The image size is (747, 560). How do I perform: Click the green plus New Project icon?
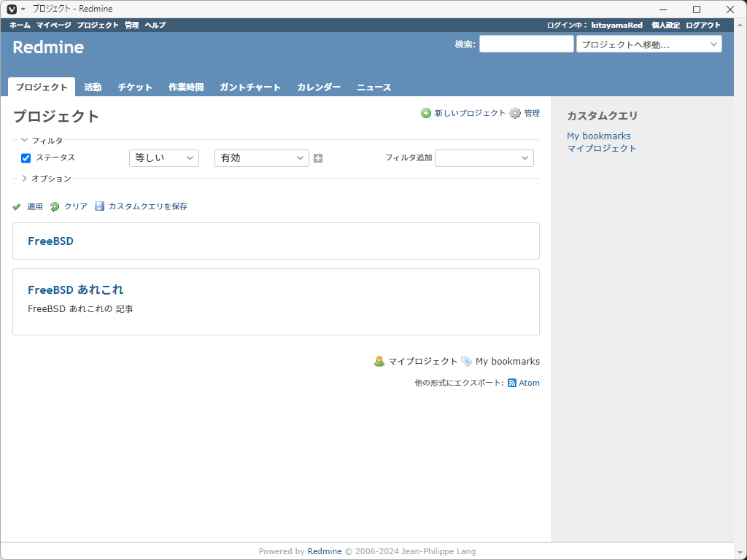pyautogui.click(x=426, y=113)
